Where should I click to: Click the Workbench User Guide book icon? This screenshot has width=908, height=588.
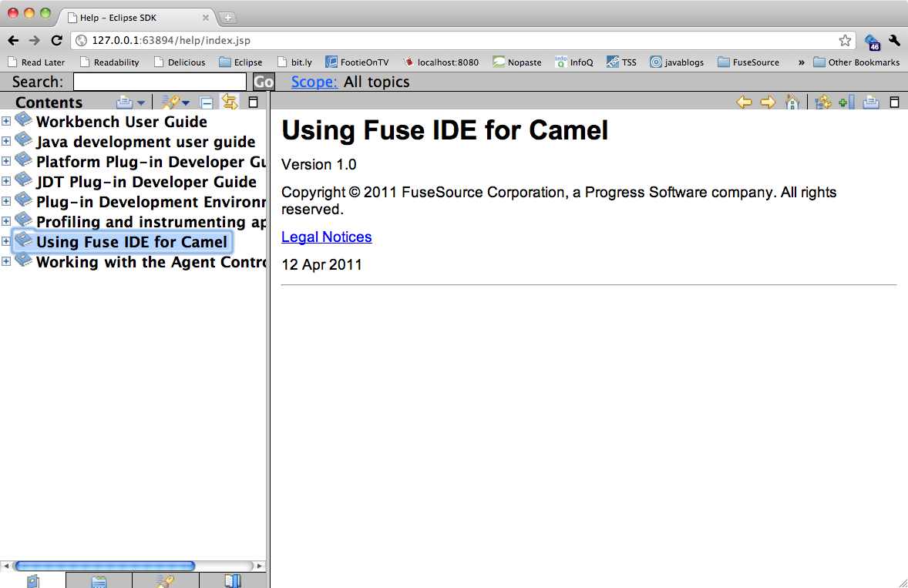(23, 119)
